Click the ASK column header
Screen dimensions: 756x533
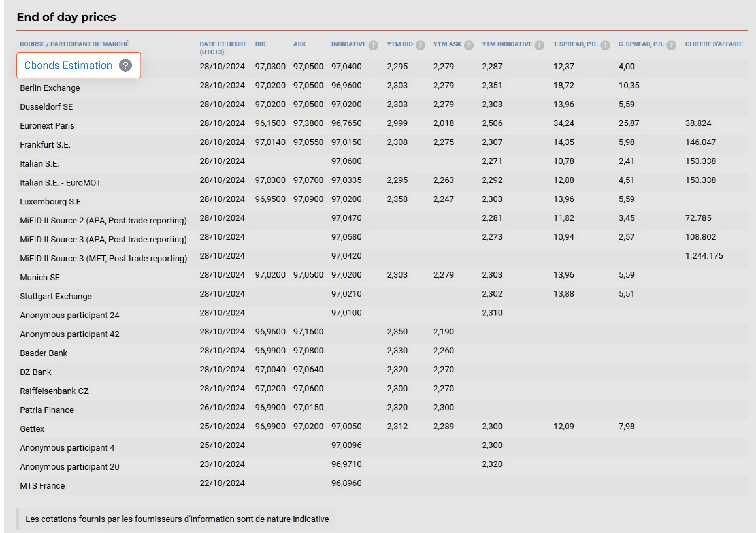click(x=300, y=44)
